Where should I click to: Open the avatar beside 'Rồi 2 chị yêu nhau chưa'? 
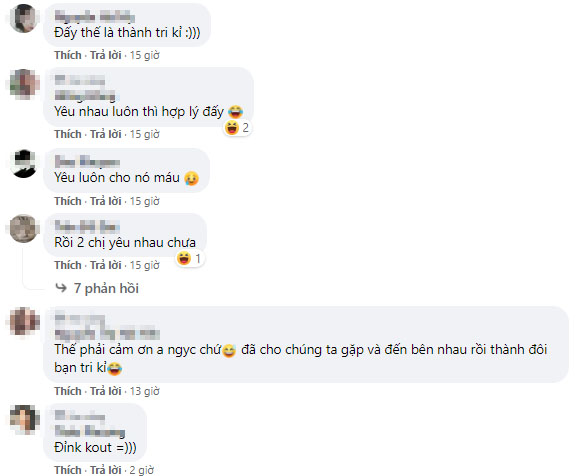point(24,228)
